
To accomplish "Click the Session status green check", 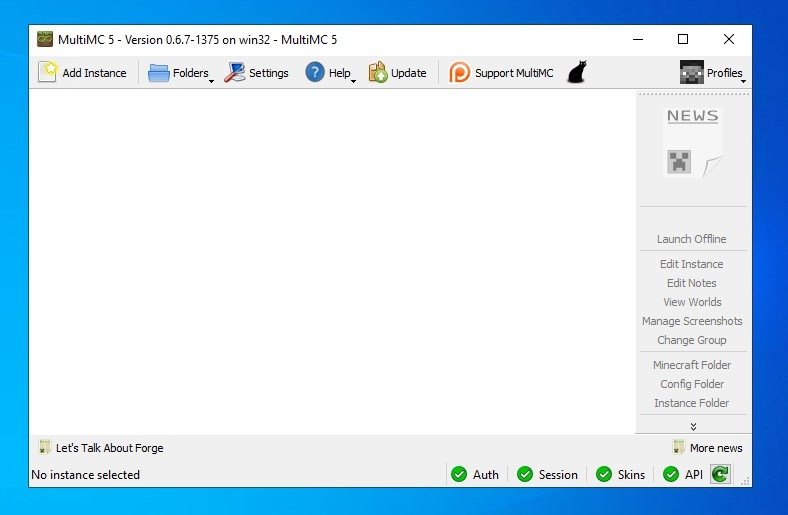I will click(x=525, y=474).
